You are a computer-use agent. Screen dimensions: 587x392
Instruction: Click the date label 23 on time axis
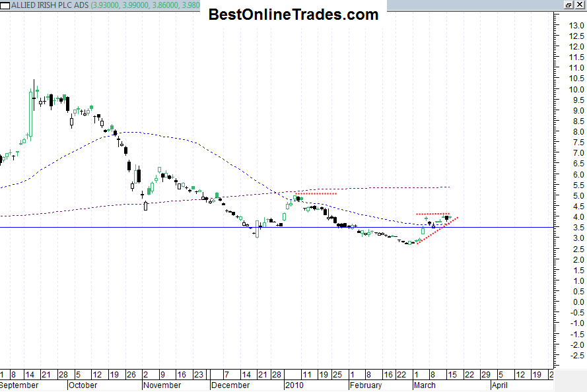coord(198,375)
